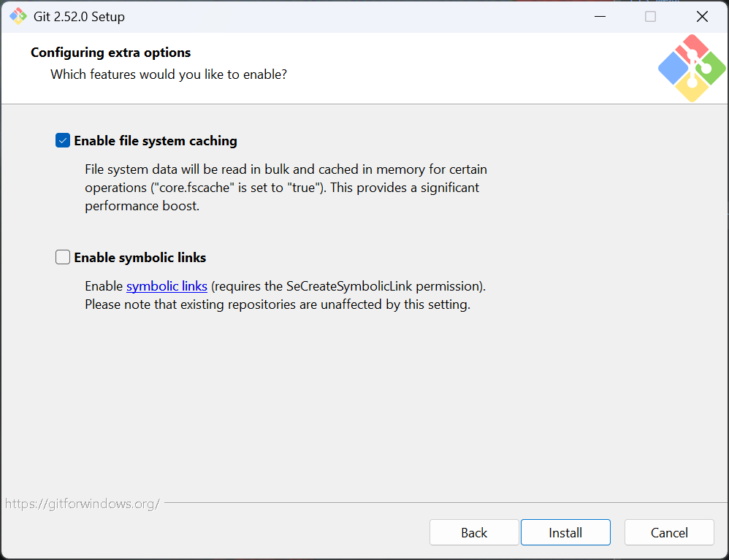This screenshot has height=560, width=729.
Task: Minimize the Git Setup window
Action: click(x=600, y=16)
